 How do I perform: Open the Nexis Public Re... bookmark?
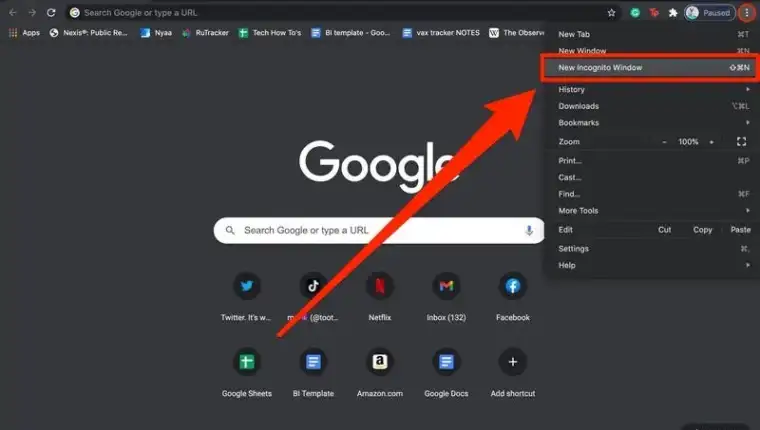point(89,32)
